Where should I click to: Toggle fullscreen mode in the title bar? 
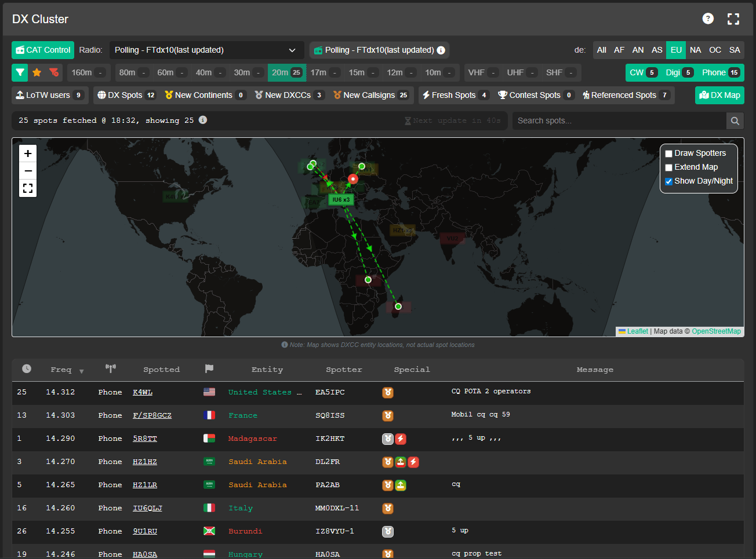pyautogui.click(x=733, y=19)
